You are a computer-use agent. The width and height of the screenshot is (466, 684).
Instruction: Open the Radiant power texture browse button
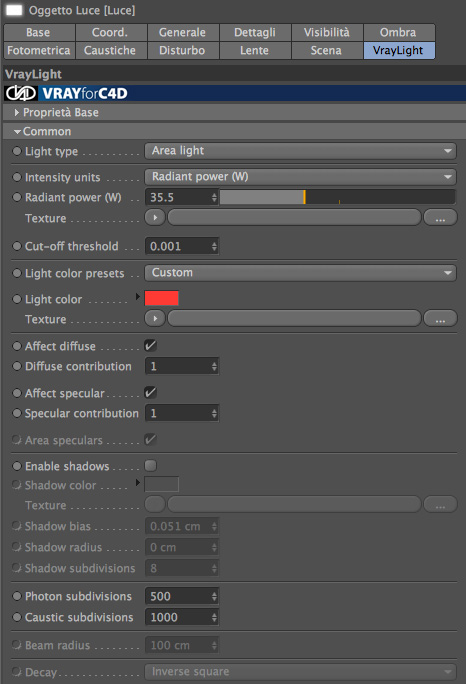point(440,217)
